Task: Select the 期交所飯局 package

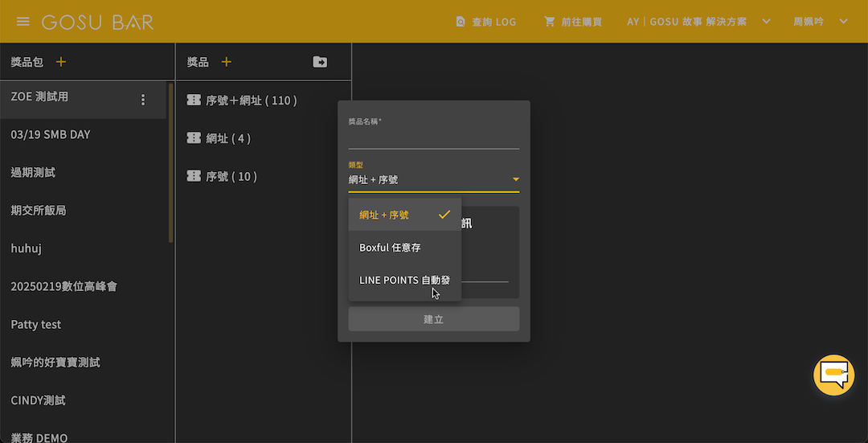Action: point(83,211)
